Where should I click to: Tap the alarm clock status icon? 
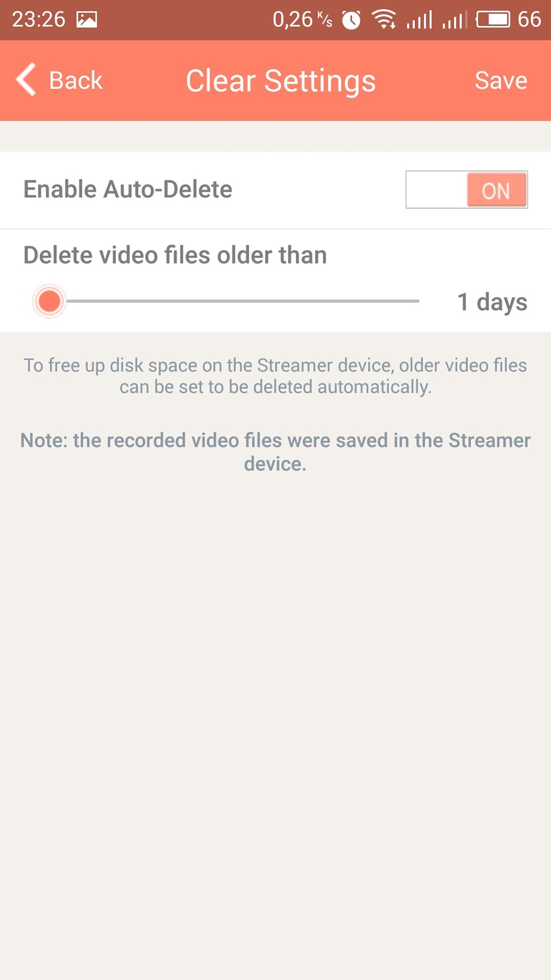tap(351, 20)
